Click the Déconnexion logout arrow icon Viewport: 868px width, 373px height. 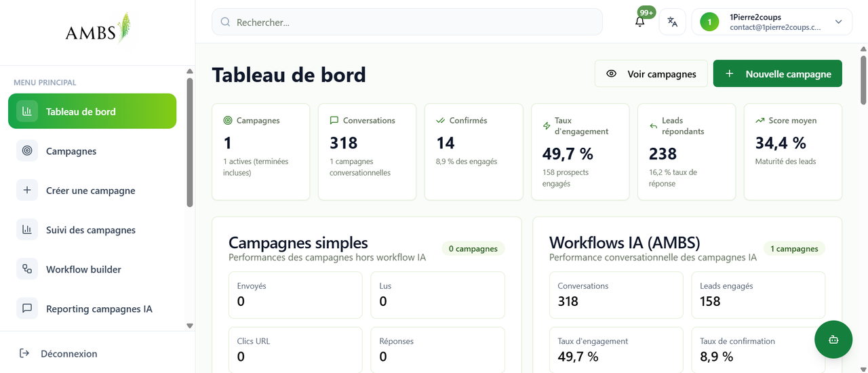click(x=24, y=353)
